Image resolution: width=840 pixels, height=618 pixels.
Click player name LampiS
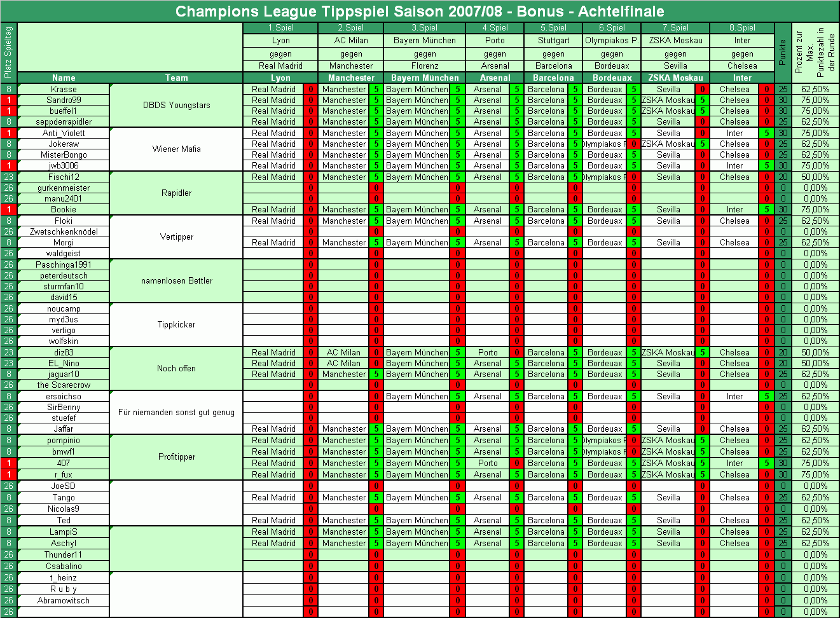tap(64, 532)
